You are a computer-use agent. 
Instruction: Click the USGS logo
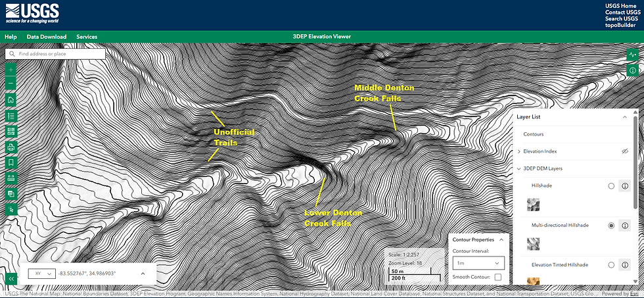point(32,13)
